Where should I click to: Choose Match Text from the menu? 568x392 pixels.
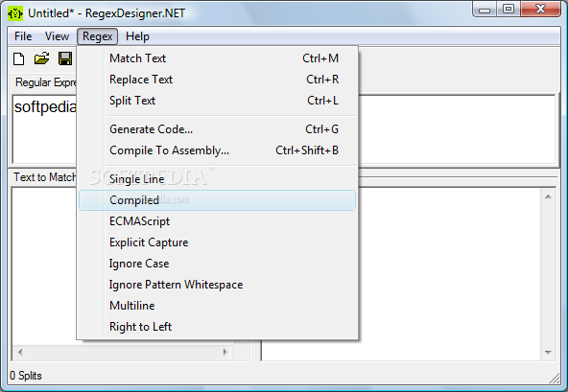click(x=218, y=58)
